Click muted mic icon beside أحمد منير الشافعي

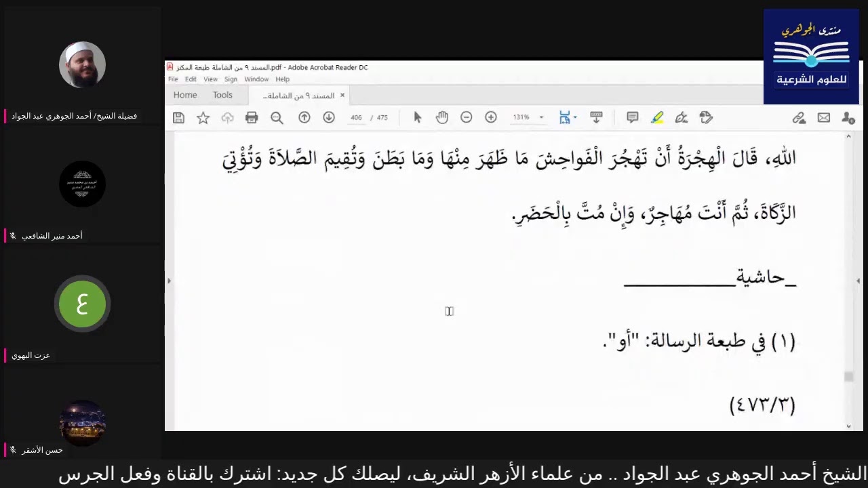(12, 236)
